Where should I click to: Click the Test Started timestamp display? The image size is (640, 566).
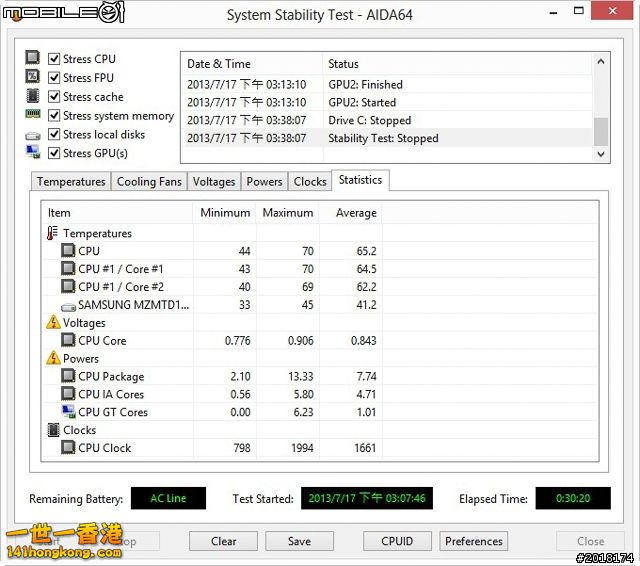pos(367,498)
